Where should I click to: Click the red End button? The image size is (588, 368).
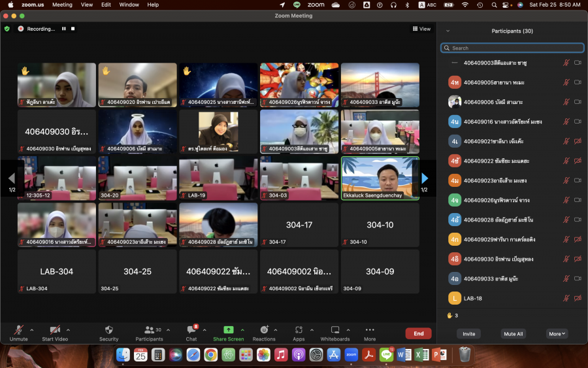click(418, 333)
